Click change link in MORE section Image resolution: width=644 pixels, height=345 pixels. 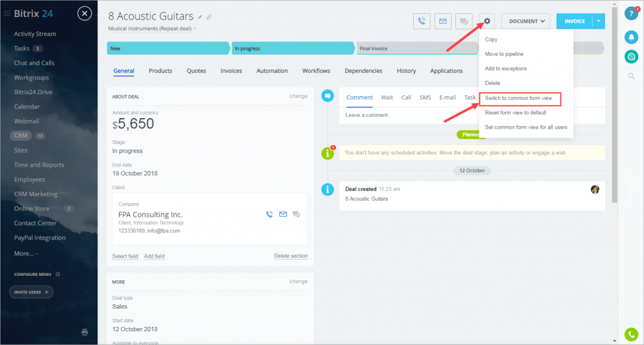pyautogui.click(x=299, y=282)
